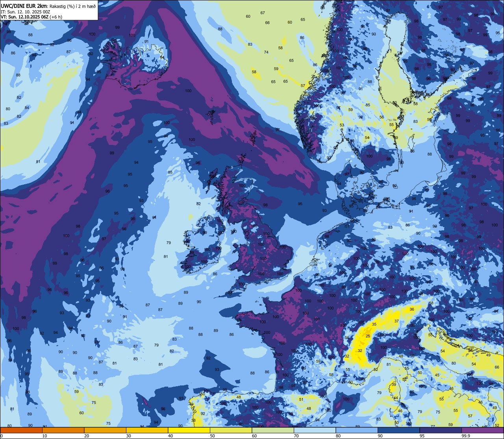Click the "38" humidity value near Portugal
504x439 pixels.
pyautogui.click(x=193, y=420)
